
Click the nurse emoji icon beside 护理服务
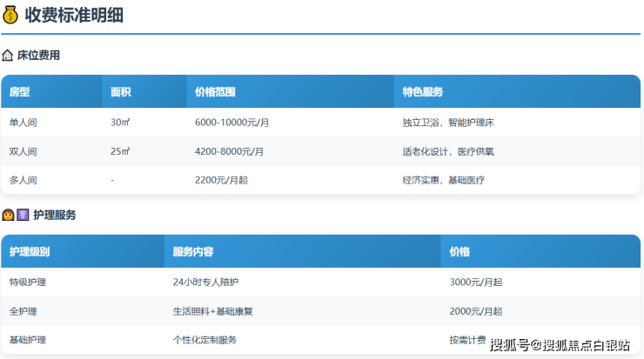pyautogui.click(x=8, y=215)
